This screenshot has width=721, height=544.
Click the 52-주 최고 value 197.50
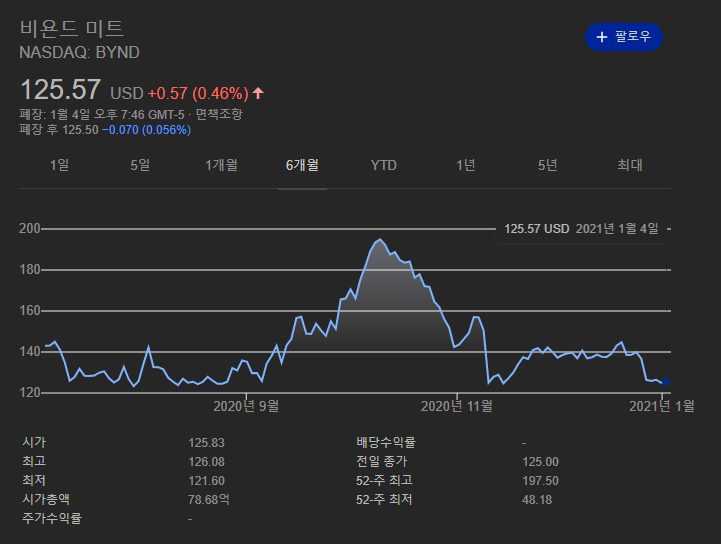[540, 481]
